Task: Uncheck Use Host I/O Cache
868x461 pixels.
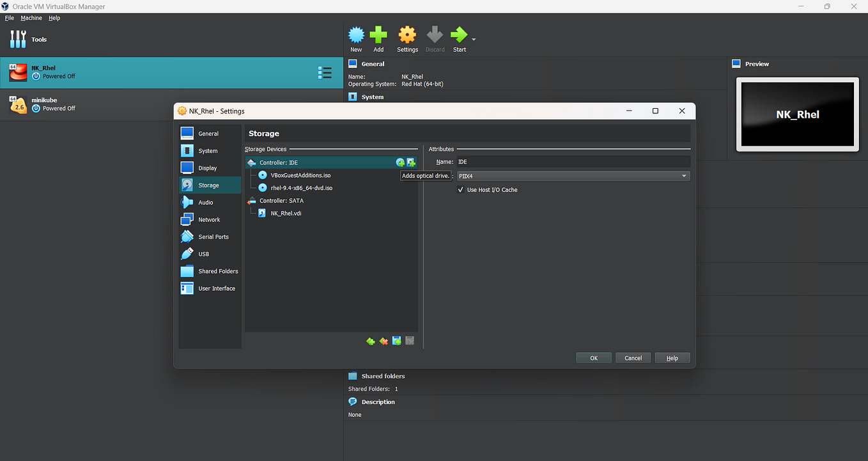Action: pyautogui.click(x=460, y=189)
